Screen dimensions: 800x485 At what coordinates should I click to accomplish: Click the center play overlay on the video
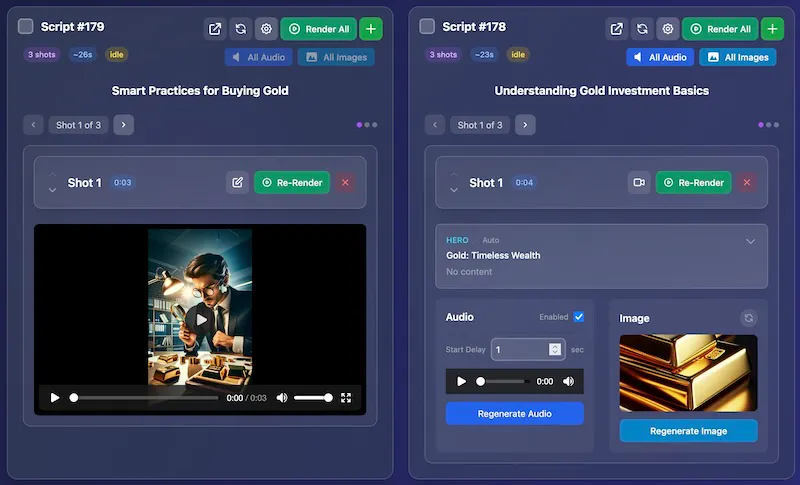pyautogui.click(x=199, y=320)
